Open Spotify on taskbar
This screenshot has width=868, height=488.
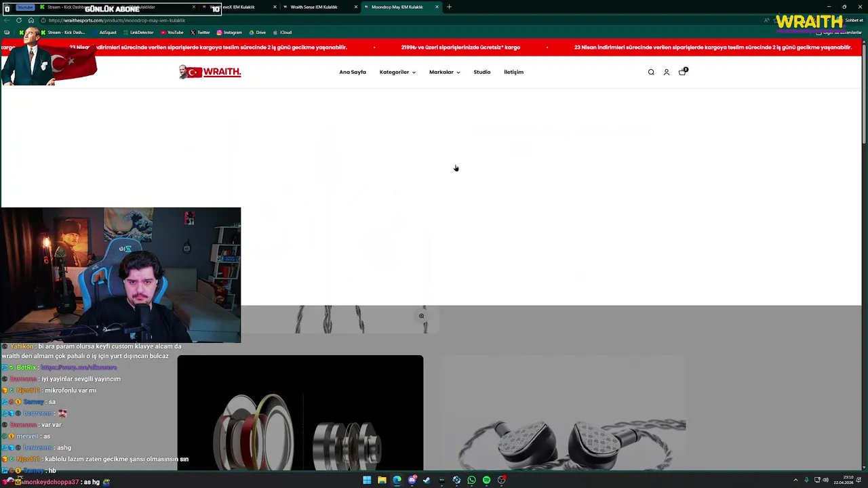(486, 480)
